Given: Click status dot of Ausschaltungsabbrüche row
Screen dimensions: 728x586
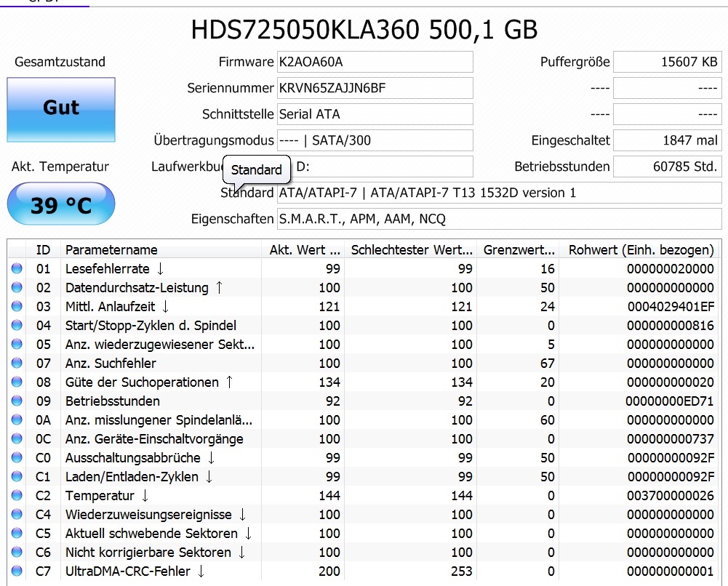Looking at the screenshot, I should point(17,457).
